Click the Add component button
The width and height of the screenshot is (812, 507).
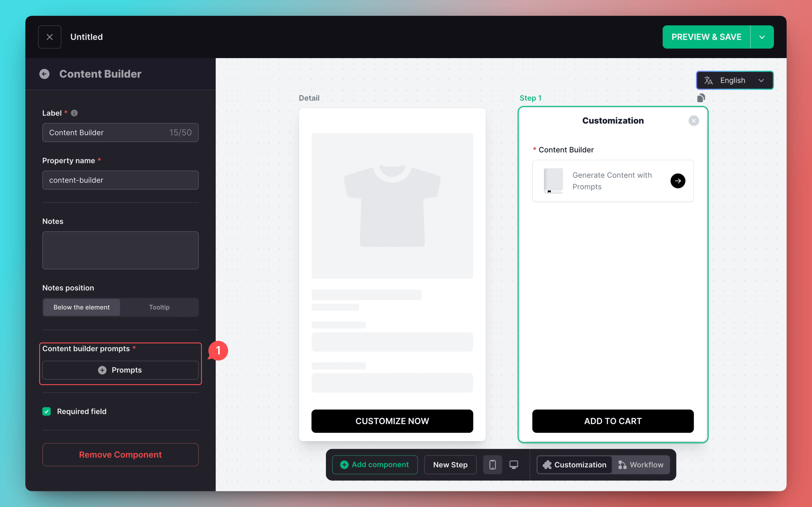pyautogui.click(x=375, y=464)
